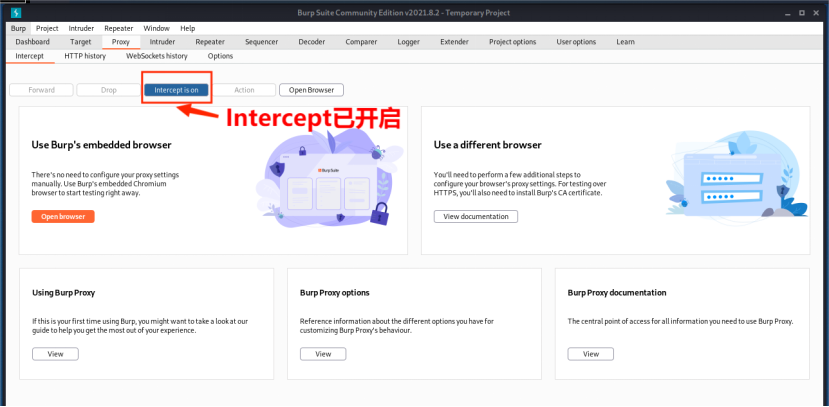829x407 pixels.
Task: Switch to the Dashboard tab
Action: [x=33, y=42]
